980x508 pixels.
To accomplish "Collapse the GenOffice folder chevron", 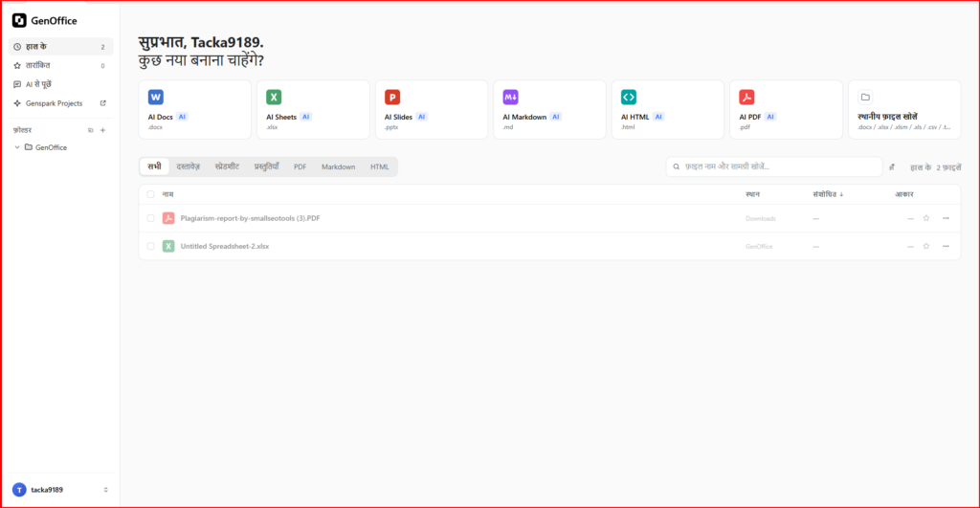I will (17, 147).
